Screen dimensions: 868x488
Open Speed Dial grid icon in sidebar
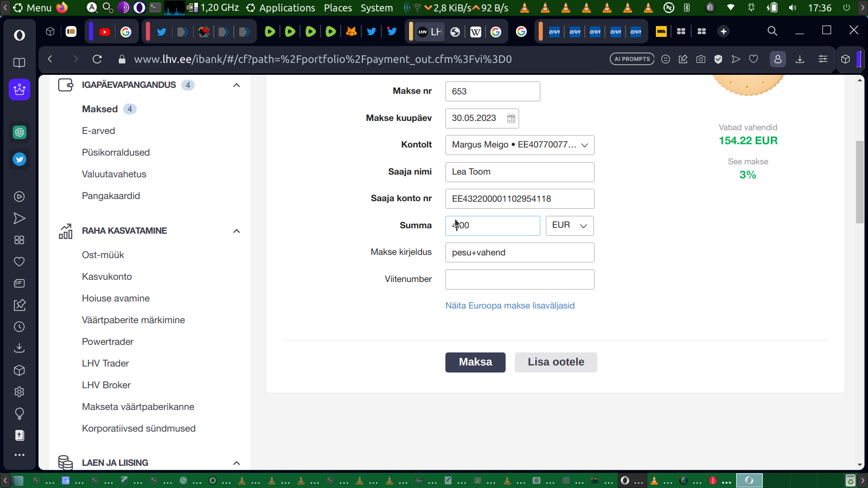coord(20,240)
